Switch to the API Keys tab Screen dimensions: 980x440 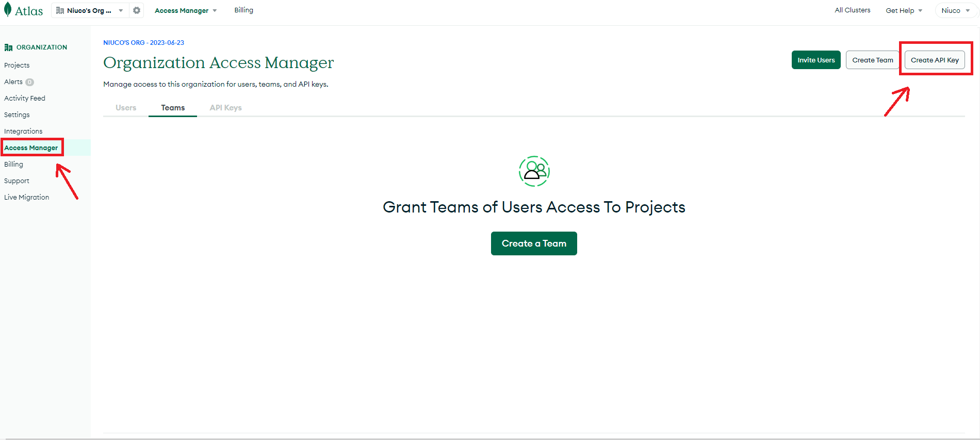click(225, 107)
